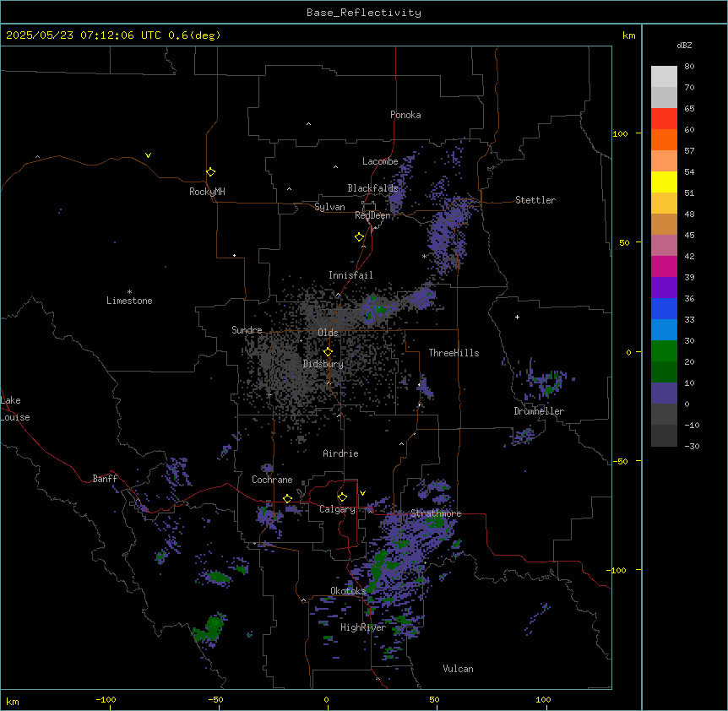Click the km unit label at bottom left

coord(13,701)
